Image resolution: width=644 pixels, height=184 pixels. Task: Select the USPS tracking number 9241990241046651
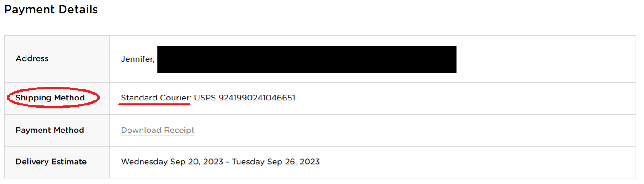pyautogui.click(x=257, y=98)
